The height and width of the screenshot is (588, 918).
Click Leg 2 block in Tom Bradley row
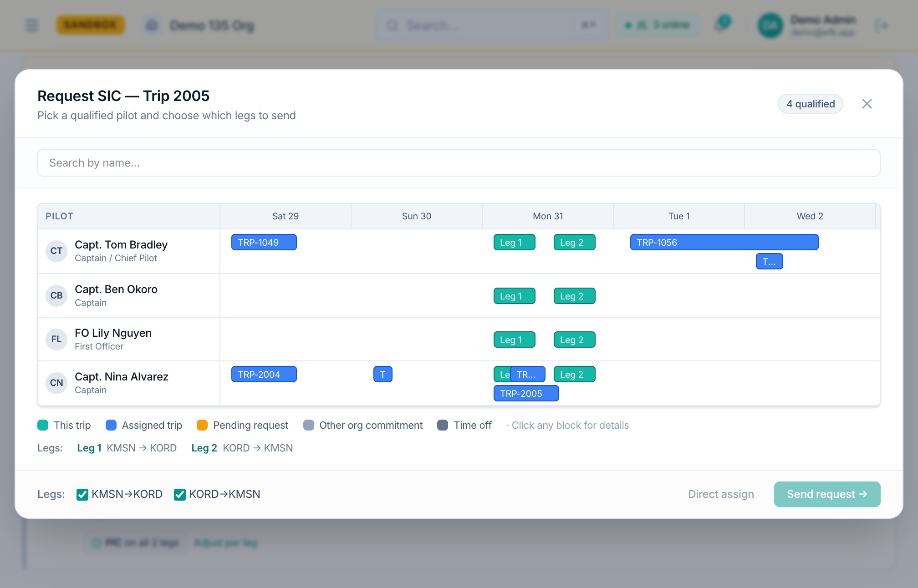(x=575, y=243)
